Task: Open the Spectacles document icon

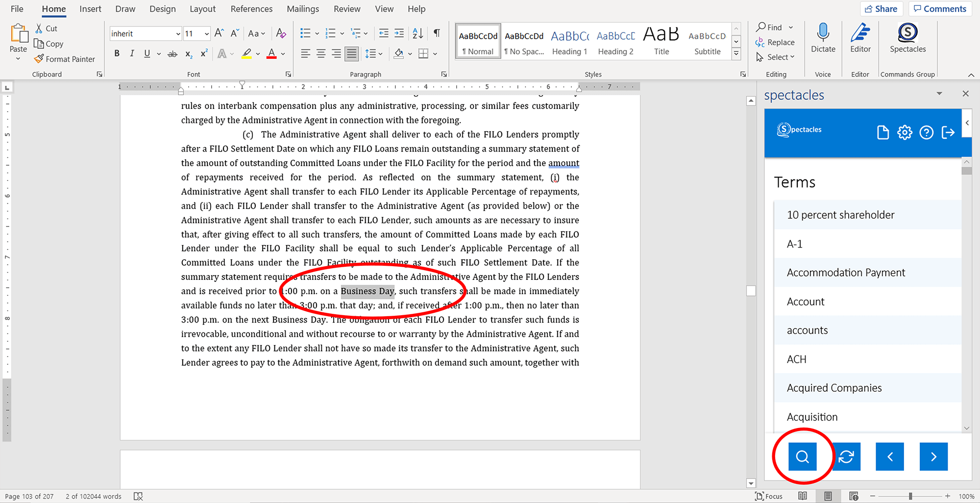Action: tap(882, 132)
